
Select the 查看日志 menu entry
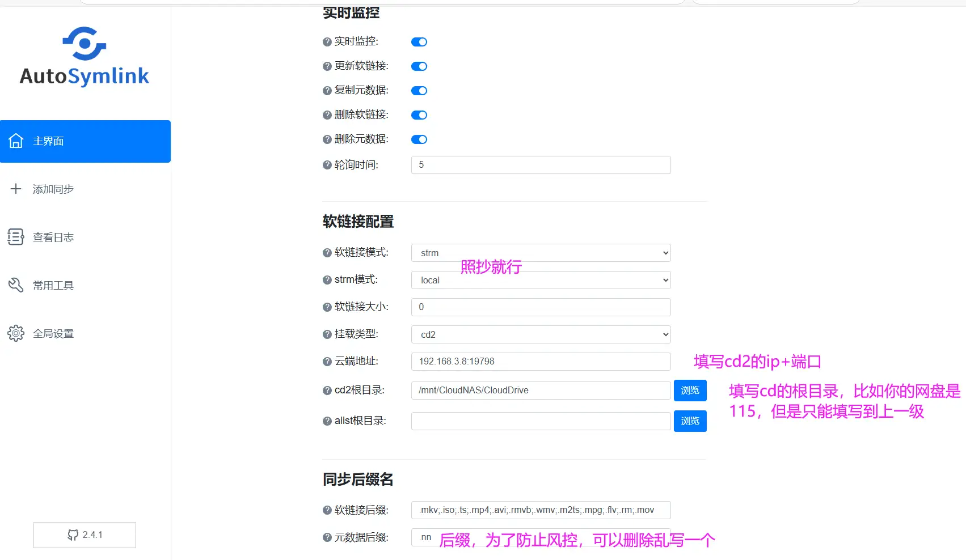click(53, 237)
